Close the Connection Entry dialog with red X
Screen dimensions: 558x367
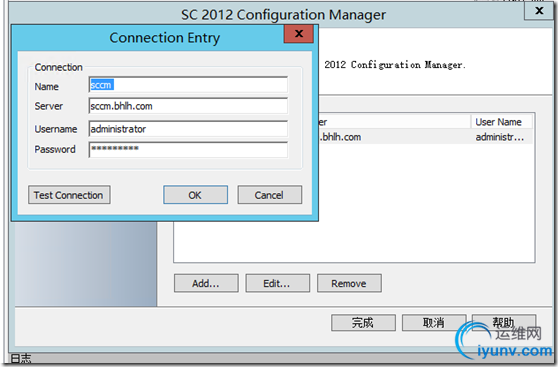point(299,34)
